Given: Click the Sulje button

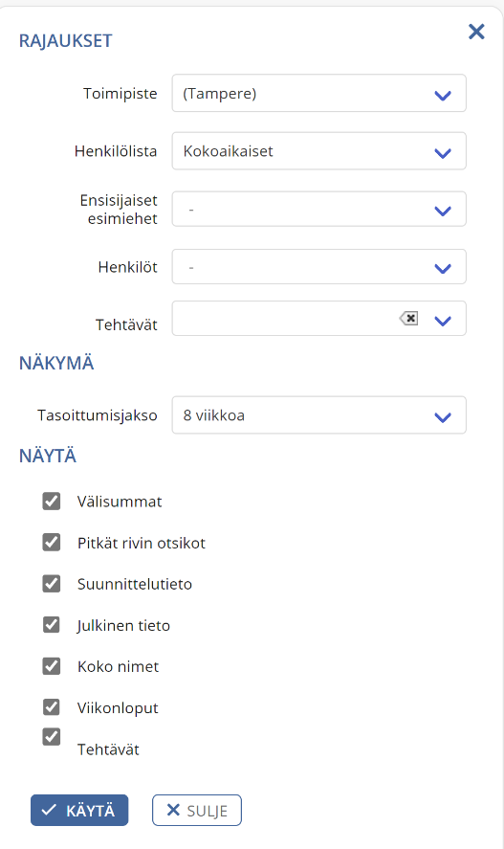Looking at the screenshot, I should click(x=197, y=810).
